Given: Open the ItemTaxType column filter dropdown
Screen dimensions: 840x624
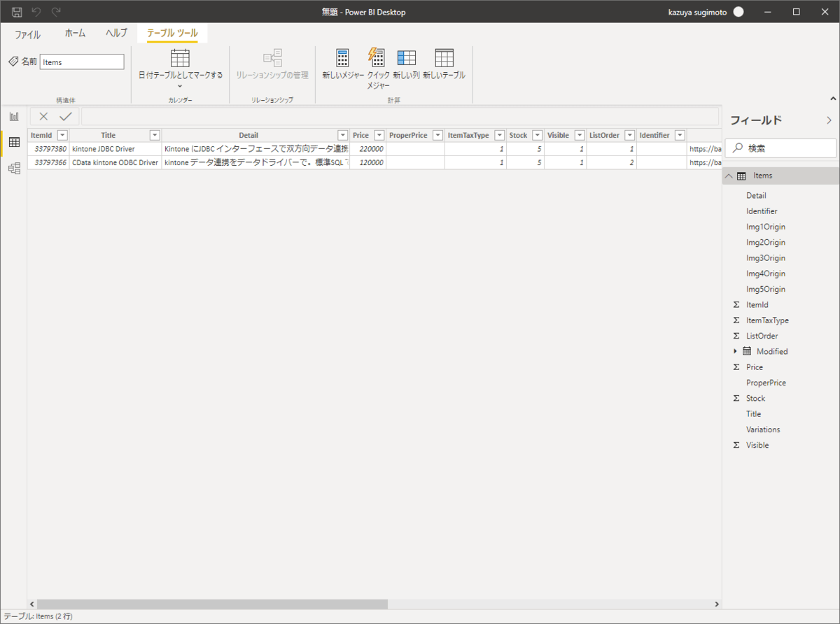Looking at the screenshot, I should tap(500, 135).
